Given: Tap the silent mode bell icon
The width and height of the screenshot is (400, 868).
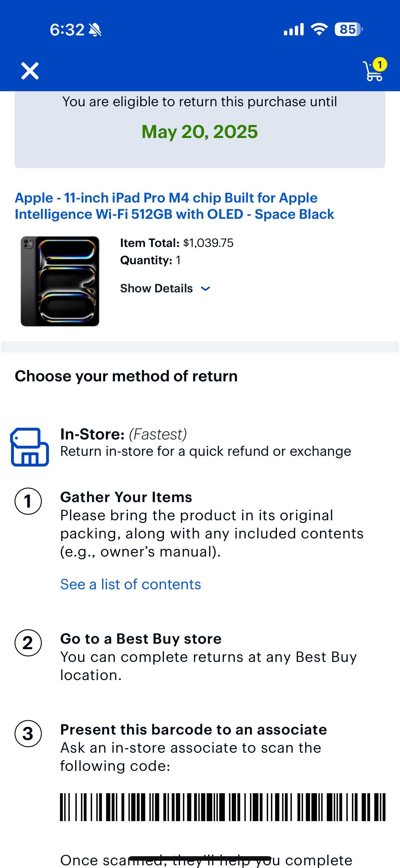Looking at the screenshot, I should (95, 30).
